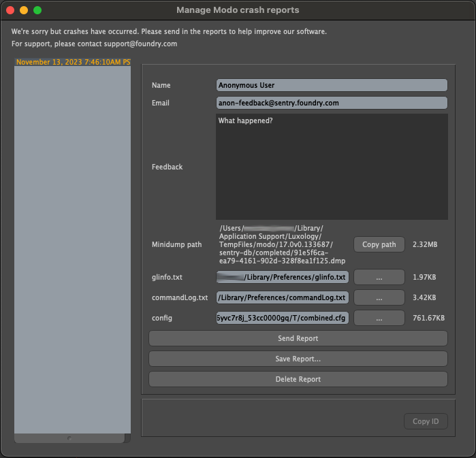Click the Copy ID button
Image resolution: width=476 pixels, height=458 pixels.
pyautogui.click(x=426, y=421)
